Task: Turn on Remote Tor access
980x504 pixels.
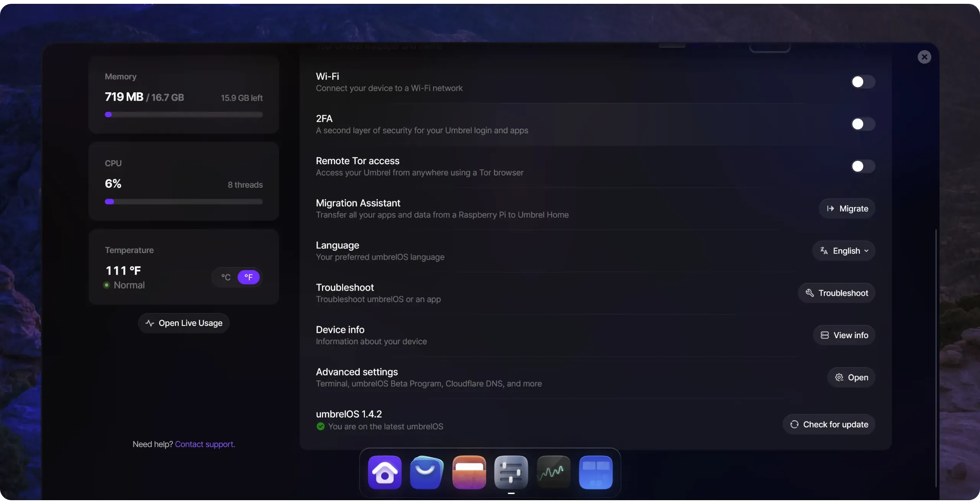Action: [x=863, y=166]
